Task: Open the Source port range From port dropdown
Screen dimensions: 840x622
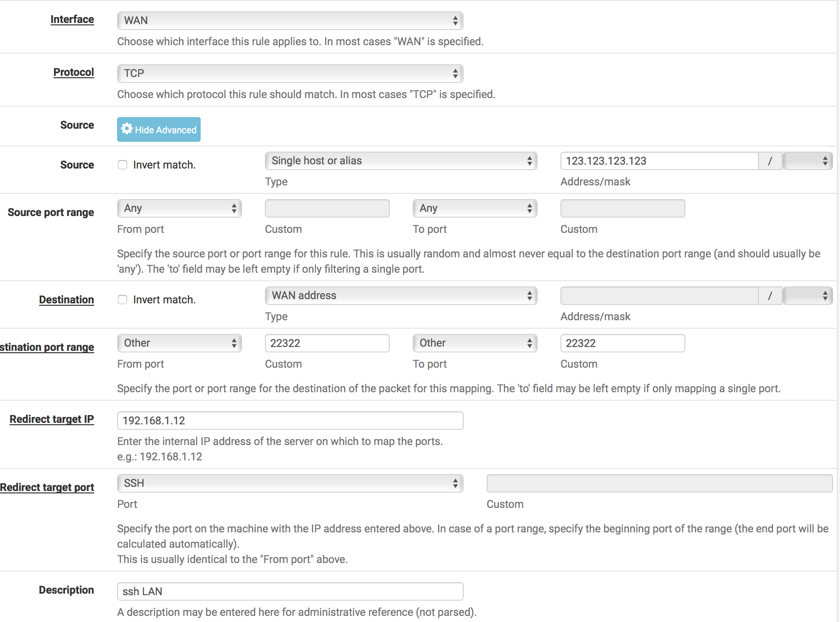Action: pos(179,208)
